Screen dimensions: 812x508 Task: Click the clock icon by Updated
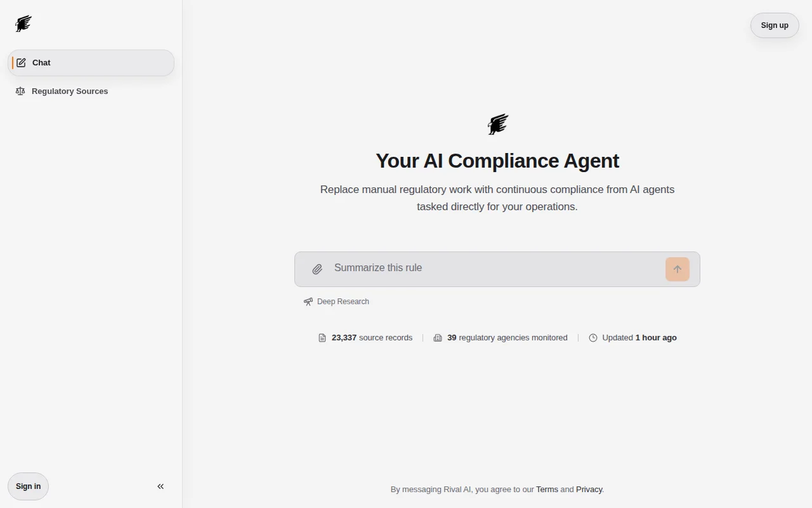[593, 338]
